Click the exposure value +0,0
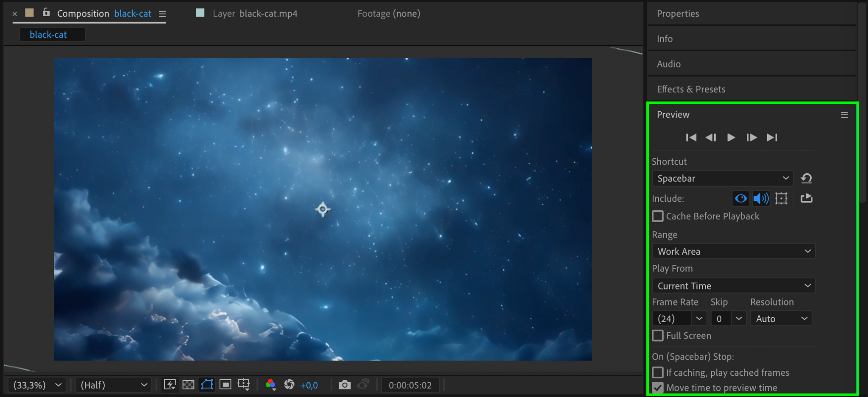The width and height of the screenshot is (868, 397). click(309, 385)
